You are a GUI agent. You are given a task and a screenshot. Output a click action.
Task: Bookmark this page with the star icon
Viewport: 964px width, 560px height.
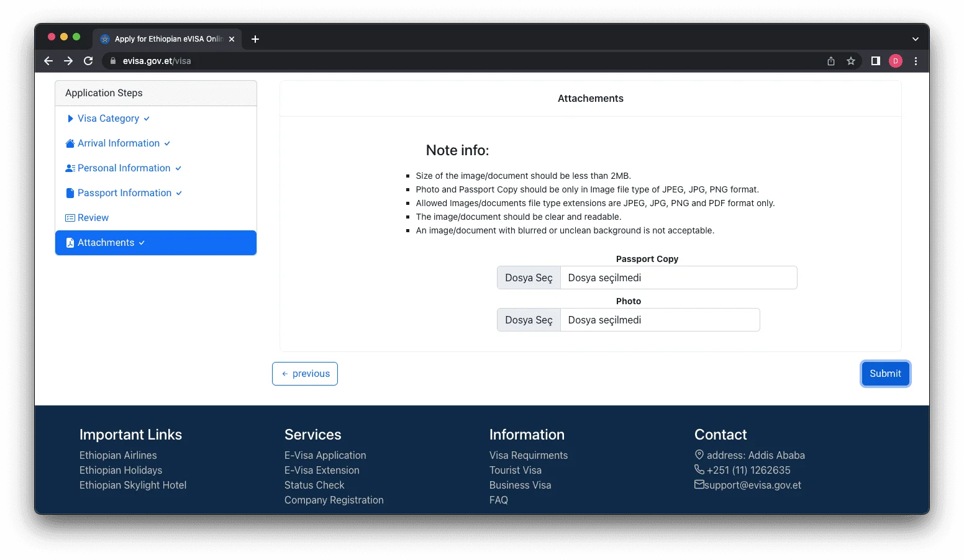tap(851, 61)
